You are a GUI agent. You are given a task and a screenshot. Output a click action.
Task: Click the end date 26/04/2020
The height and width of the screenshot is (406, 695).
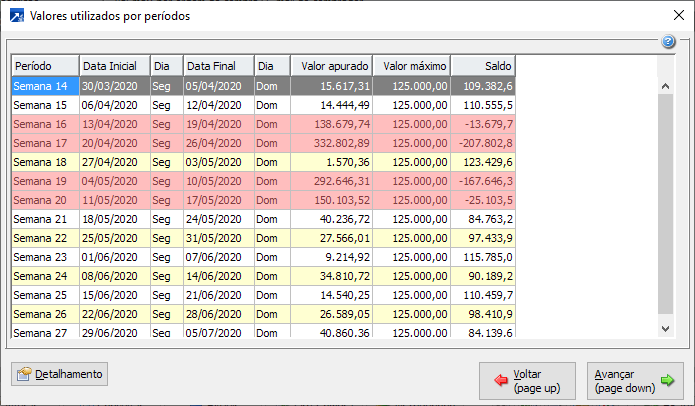pos(213,144)
